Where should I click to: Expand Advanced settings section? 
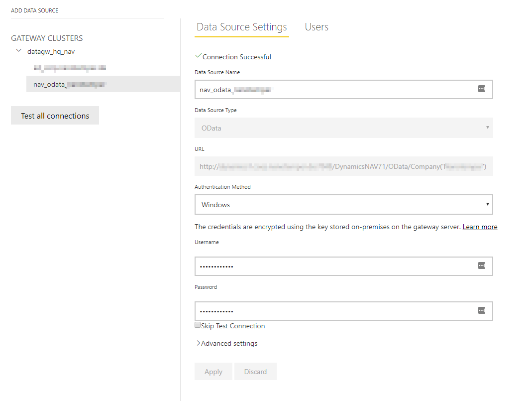tap(227, 343)
